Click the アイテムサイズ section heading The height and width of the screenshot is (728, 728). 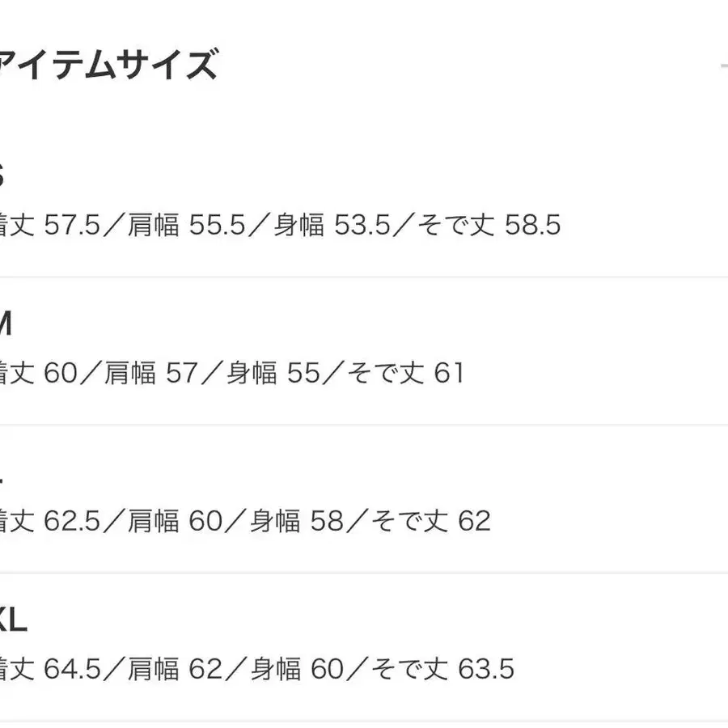click(x=108, y=65)
